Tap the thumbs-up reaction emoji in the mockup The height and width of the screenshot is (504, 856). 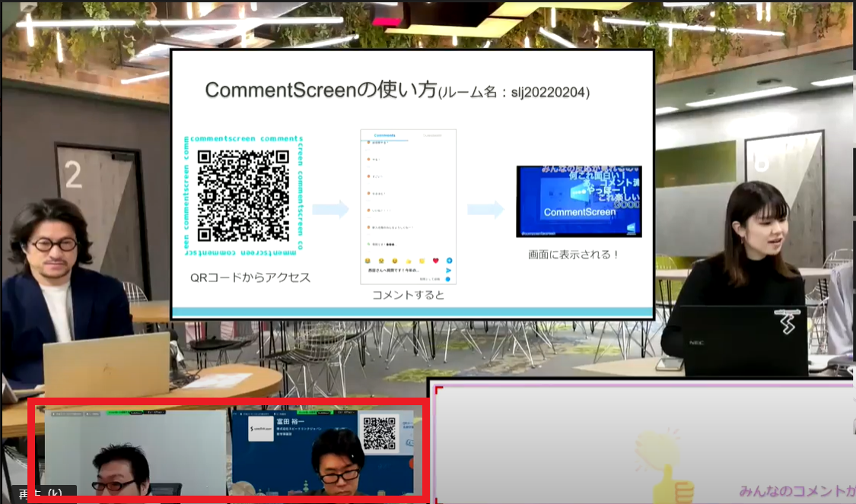point(409,262)
